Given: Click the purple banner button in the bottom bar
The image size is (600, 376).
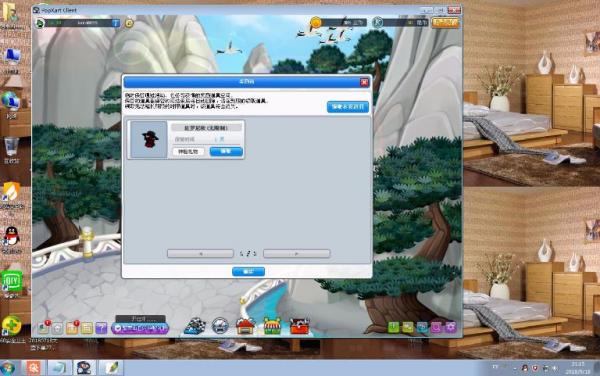Looking at the screenshot, I should point(140,328).
